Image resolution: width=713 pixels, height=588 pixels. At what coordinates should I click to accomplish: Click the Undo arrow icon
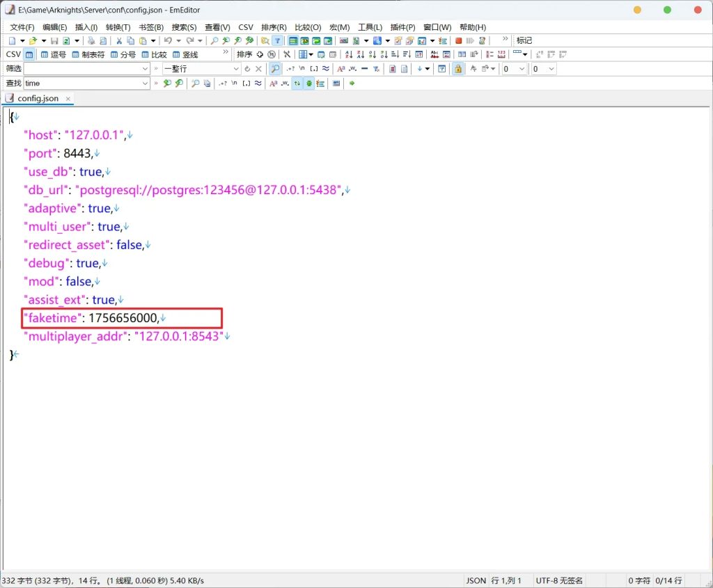(168, 41)
